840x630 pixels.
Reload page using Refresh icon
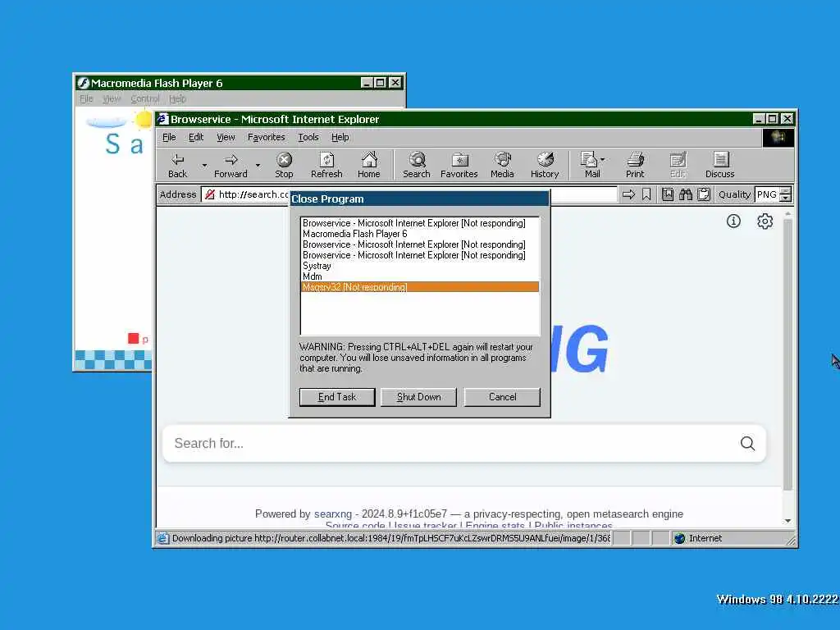(x=326, y=160)
